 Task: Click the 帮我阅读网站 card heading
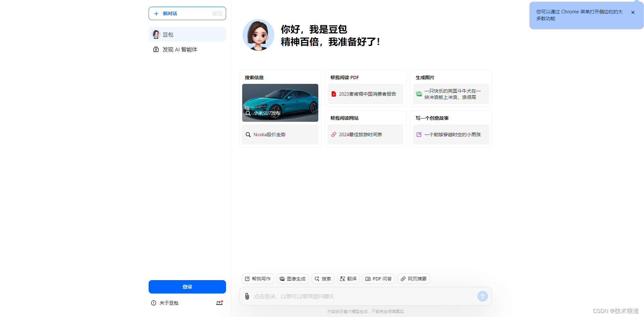pyautogui.click(x=344, y=118)
